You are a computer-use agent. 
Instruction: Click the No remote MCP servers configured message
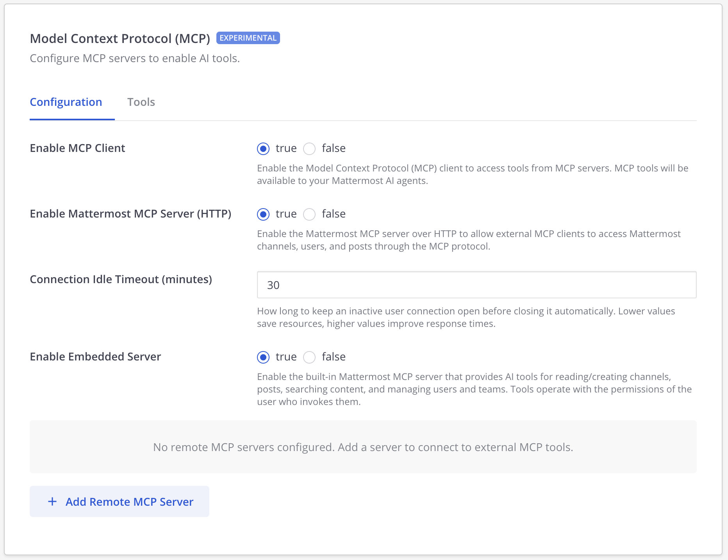click(363, 447)
